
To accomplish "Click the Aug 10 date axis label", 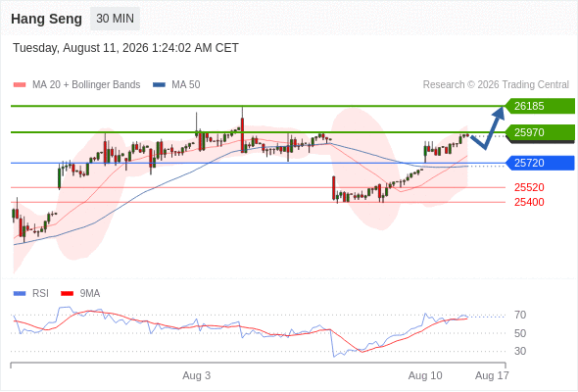I will [x=425, y=375].
